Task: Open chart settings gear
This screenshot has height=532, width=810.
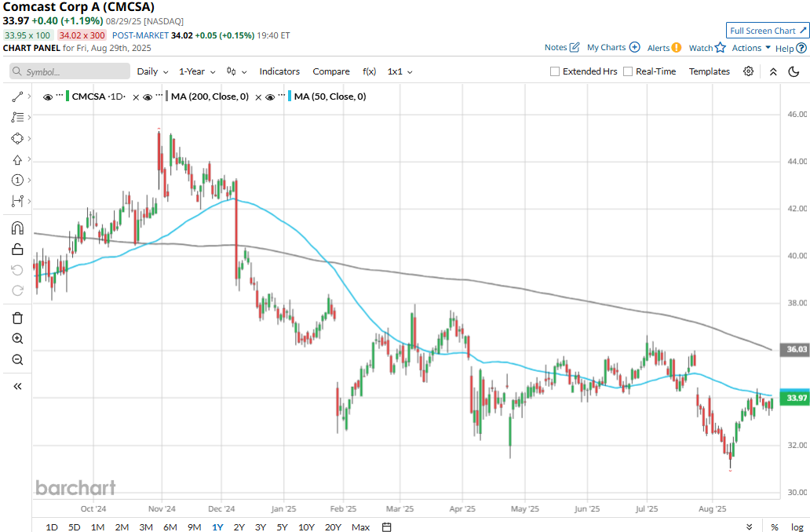Action: [x=748, y=71]
